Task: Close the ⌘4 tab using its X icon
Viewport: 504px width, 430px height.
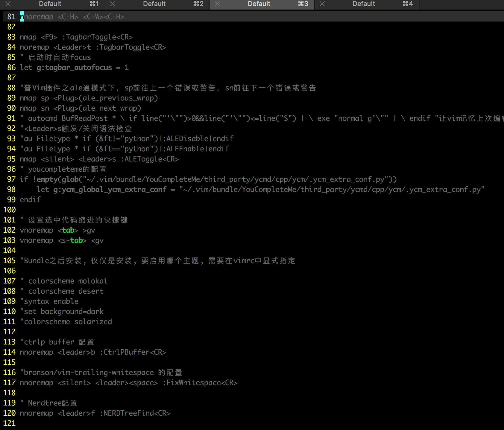Action: pyautogui.click(x=322, y=4)
